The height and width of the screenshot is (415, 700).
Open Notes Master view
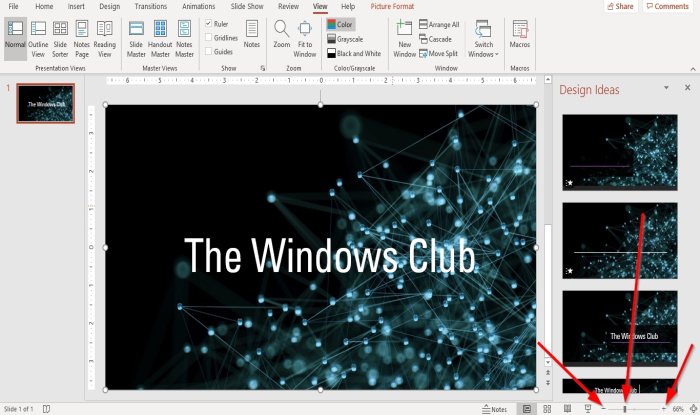[184, 39]
